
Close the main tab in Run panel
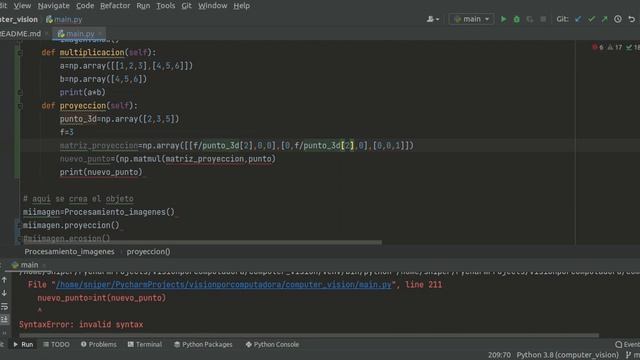point(44,265)
